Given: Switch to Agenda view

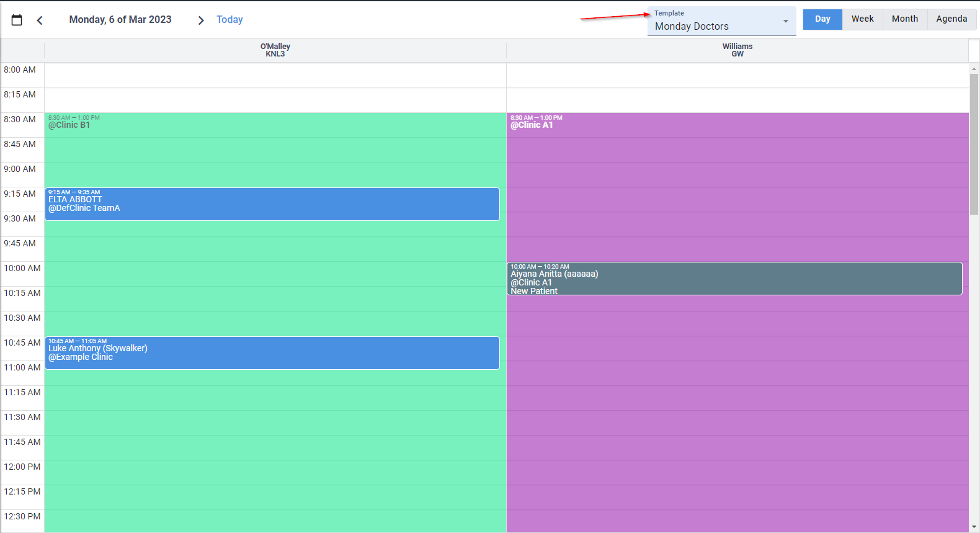Looking at the screenshot, I should coord(951,19).
